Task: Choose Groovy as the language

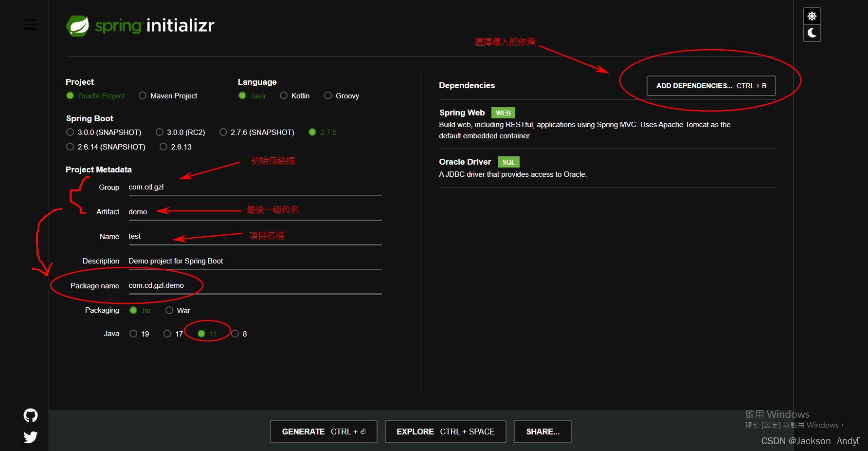Action: point(342,96)
